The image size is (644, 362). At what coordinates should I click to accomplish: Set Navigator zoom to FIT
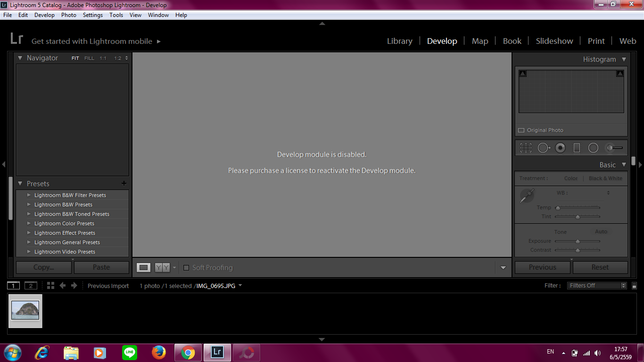(x=75, y=58)
